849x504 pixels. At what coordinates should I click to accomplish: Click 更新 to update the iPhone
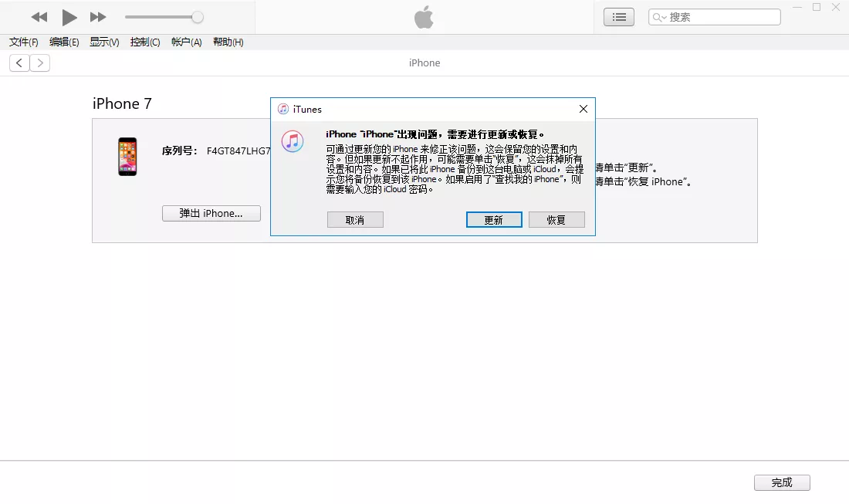pos(494,220)
